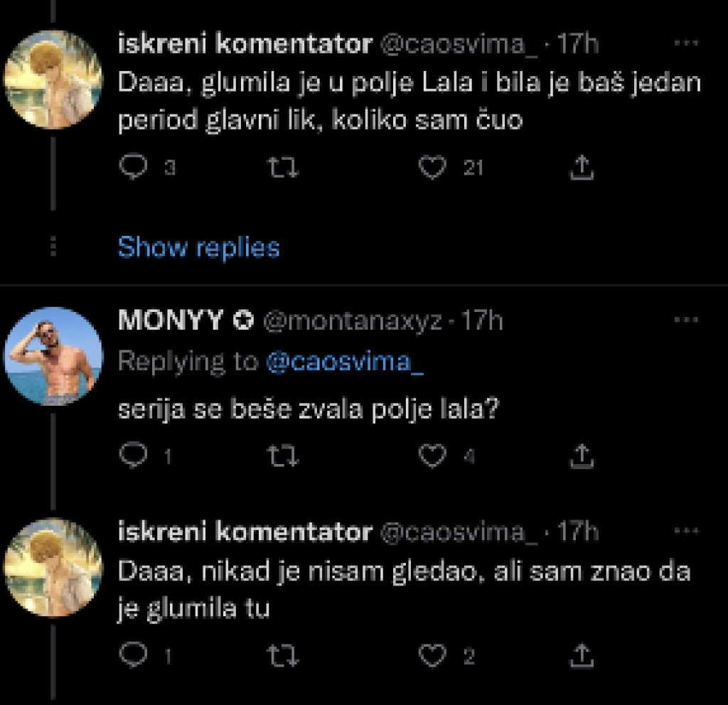The image size is (728, 705).
Task: Open more options on last tweet
Action: [685, 532]
